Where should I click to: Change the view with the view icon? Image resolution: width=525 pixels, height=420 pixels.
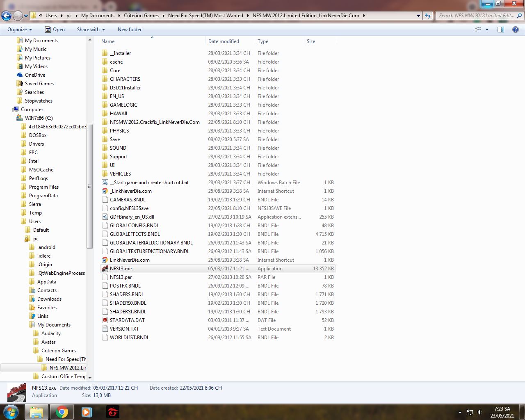[478, 30]
